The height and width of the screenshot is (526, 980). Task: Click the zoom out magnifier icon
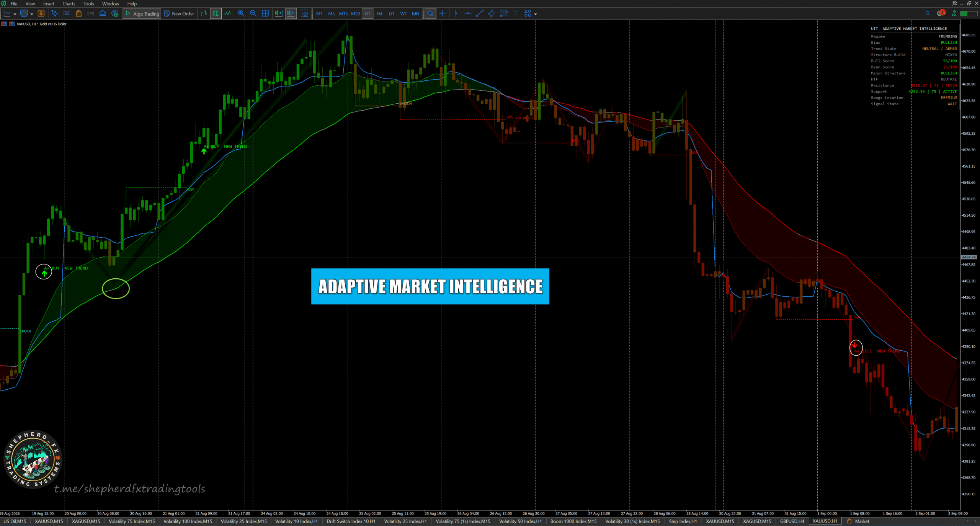[x=253, y=13]
